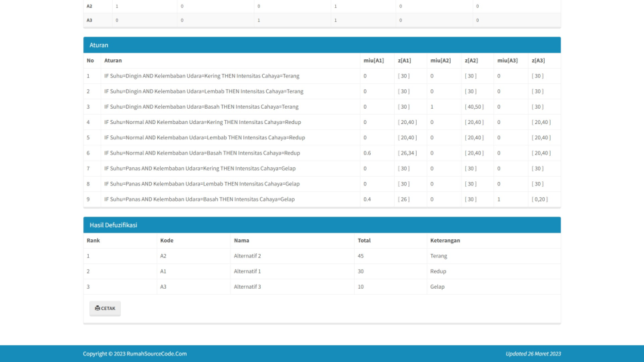Click the 0.6 miu[A1] value in rule 6

tap(367, 153)
